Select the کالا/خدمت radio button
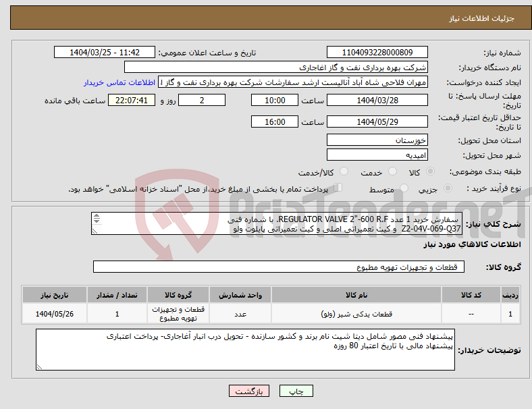The image size is (532, 409). (x=344, y=171)
